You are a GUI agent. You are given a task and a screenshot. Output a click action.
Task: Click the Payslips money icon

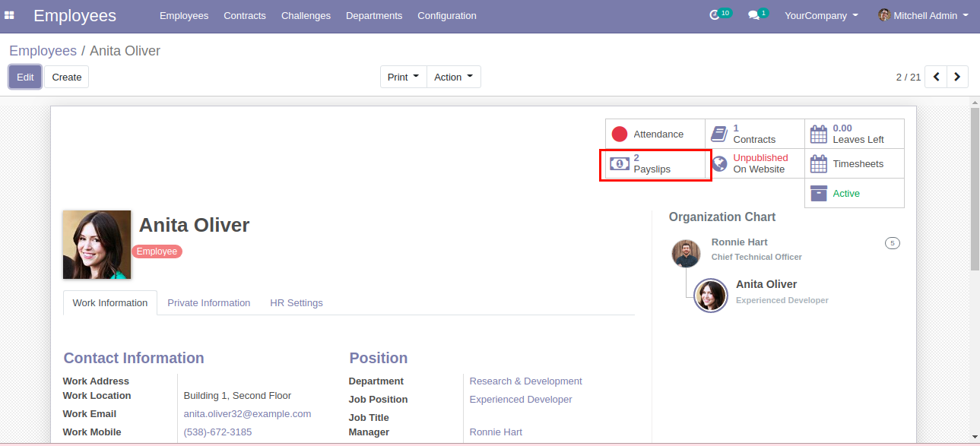click(x=620, y=163)
